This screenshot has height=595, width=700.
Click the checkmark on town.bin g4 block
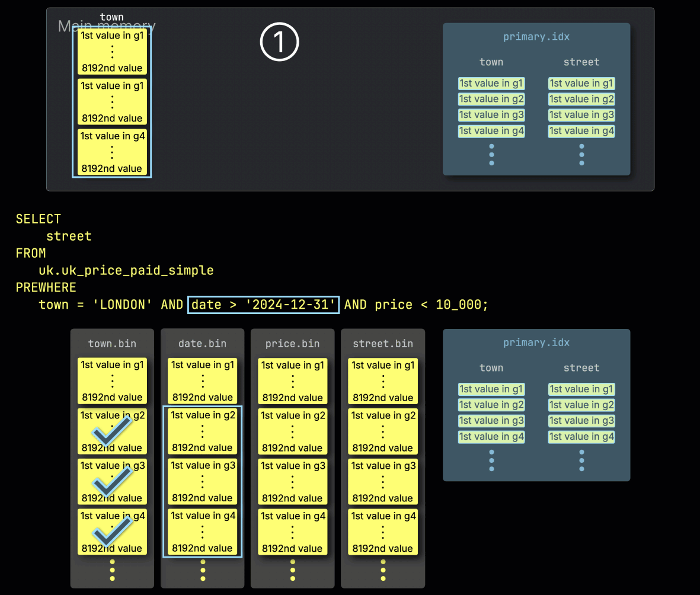point(112,532)
